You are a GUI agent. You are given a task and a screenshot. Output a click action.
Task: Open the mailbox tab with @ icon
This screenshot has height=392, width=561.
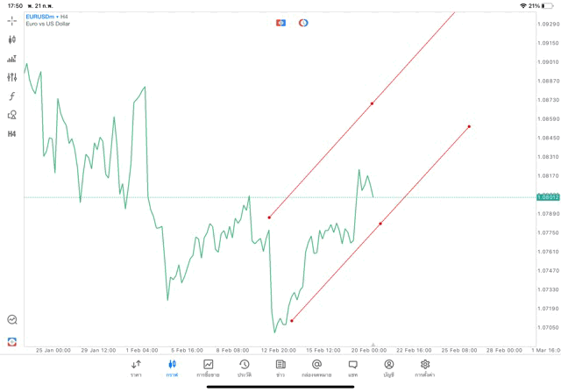tap(316, 368)
